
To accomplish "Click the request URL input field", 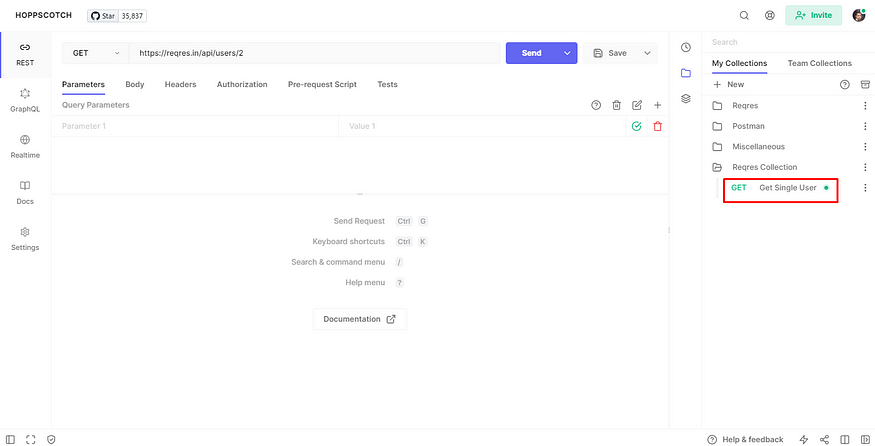I will (x=315, y=53).
